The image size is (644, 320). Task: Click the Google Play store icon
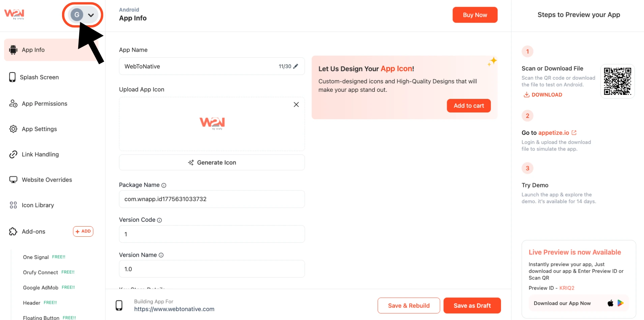click(x=620, y=303)
